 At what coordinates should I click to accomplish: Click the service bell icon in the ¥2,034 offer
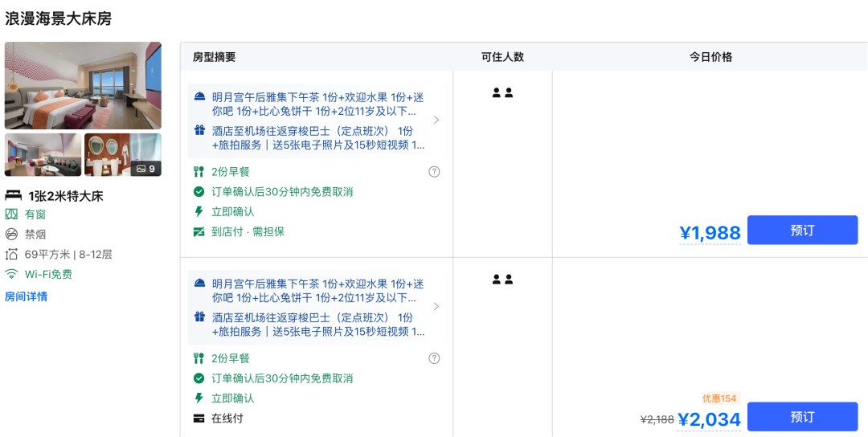[200, 284]
